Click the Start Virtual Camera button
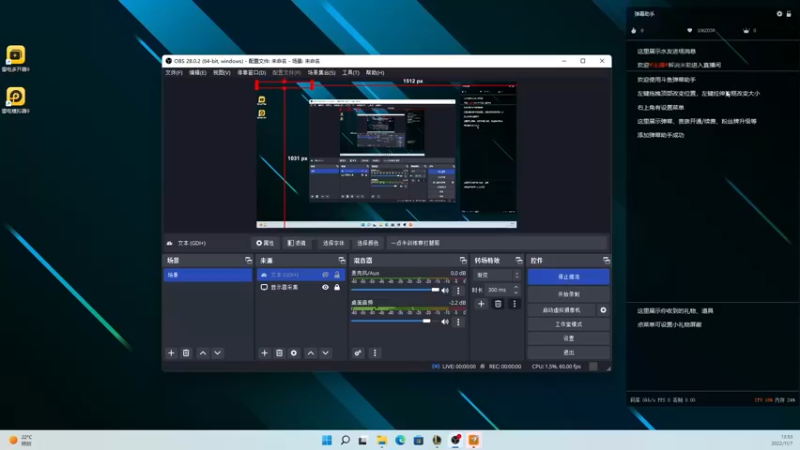The height and width of the screenshot is (450, 800). coord(561,310)
